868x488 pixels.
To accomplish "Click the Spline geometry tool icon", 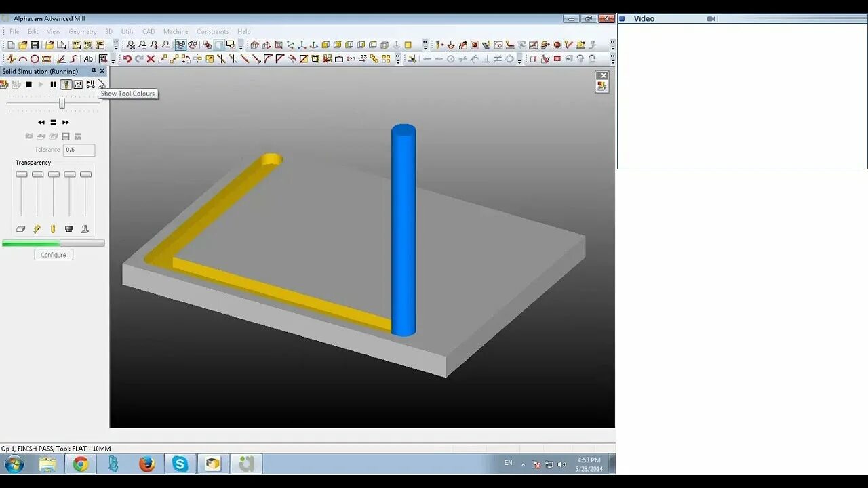I will click(x=73, y=59).
